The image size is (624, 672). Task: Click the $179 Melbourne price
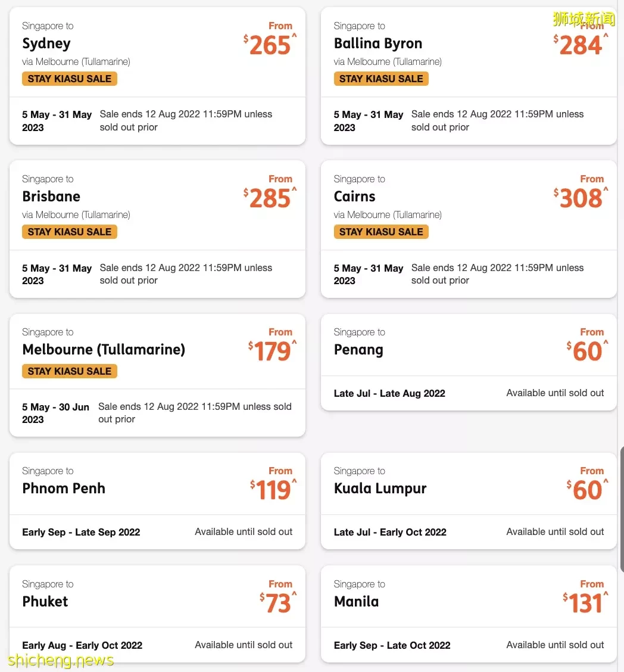point(272,351)
